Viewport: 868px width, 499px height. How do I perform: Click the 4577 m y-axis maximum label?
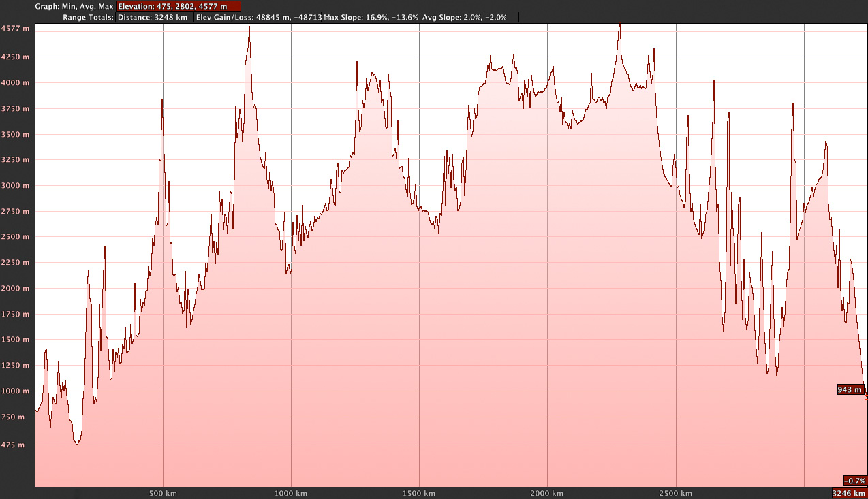coord(15,29)
